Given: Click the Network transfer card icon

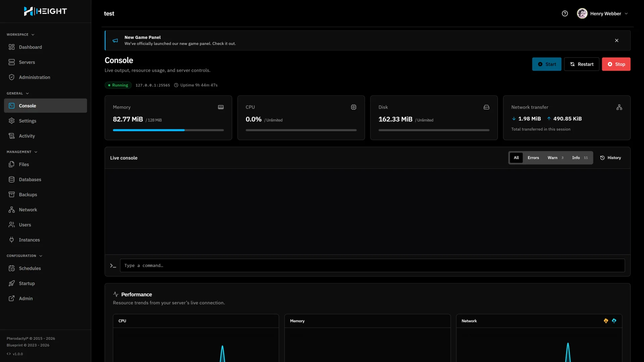Looking at the screenshot, I should coord(619,107).
